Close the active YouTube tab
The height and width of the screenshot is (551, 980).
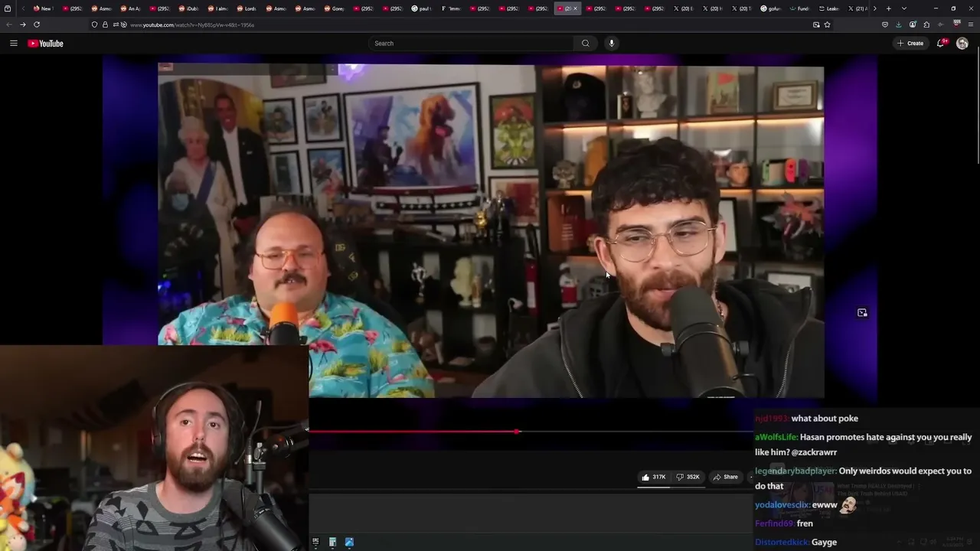[576, 8]
